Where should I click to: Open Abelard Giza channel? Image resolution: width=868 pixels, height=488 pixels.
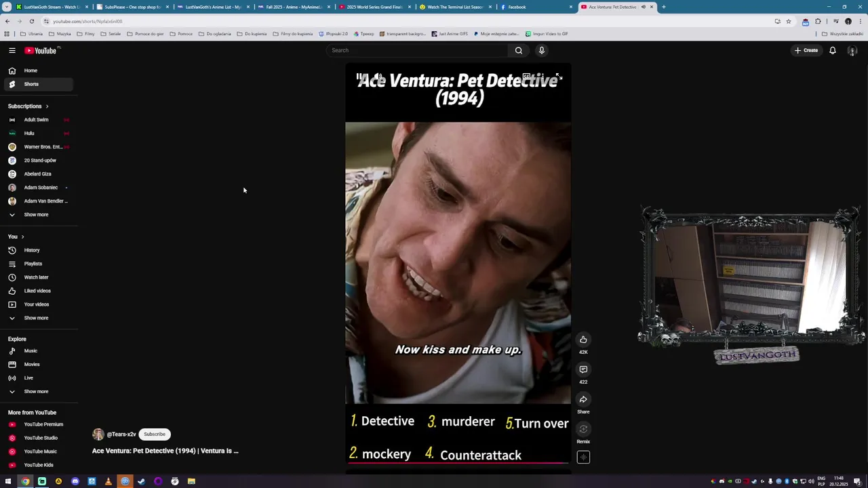pyautogui.click(x=37, y=174)
